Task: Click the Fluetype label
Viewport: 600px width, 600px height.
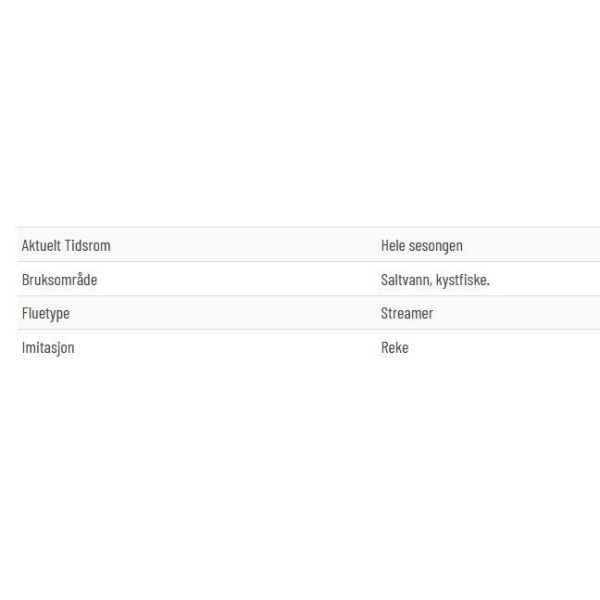Action: tap(46, 314)
